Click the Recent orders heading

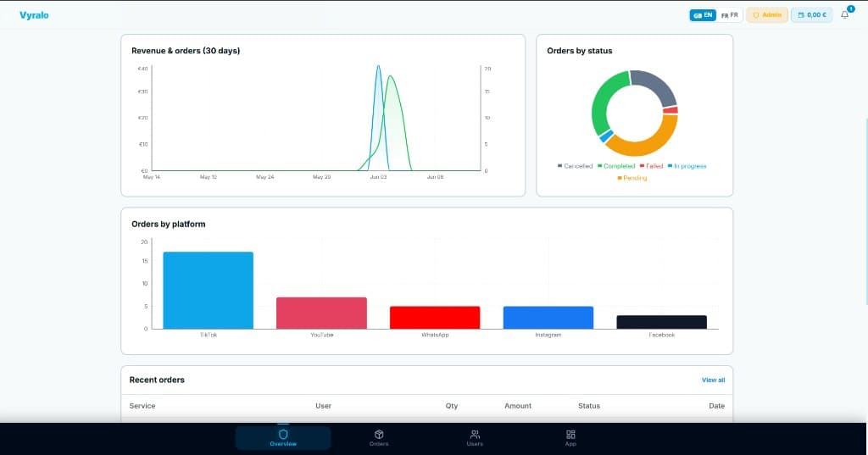pos(157,380)
